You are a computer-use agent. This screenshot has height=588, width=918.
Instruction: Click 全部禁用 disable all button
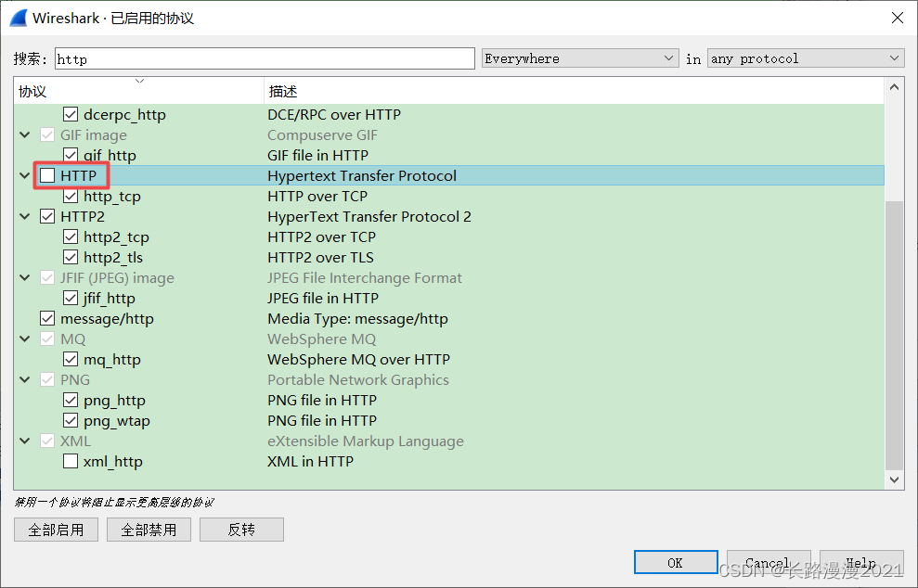pyautogui.click(x=149, y=530)
